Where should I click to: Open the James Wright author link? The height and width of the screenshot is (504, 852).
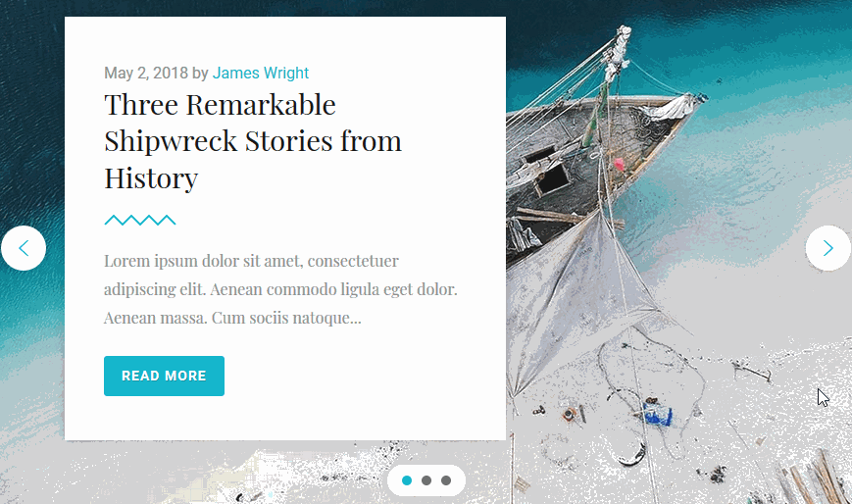pyautogui.click(x=260, y=73)
